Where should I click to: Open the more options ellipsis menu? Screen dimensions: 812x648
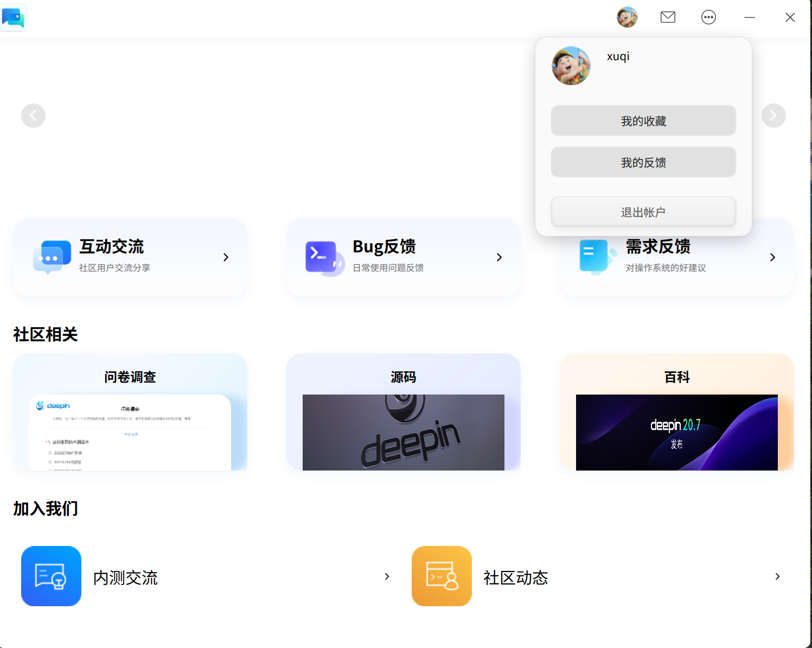(708, 17)
